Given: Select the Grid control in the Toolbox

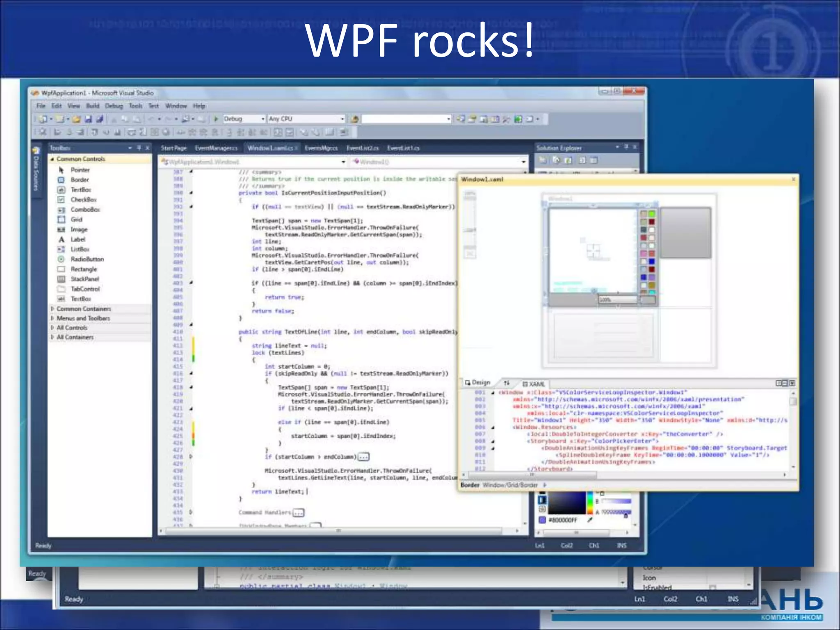Looking at the screenshot, I should pyautogui.click(x=71, y=219).
